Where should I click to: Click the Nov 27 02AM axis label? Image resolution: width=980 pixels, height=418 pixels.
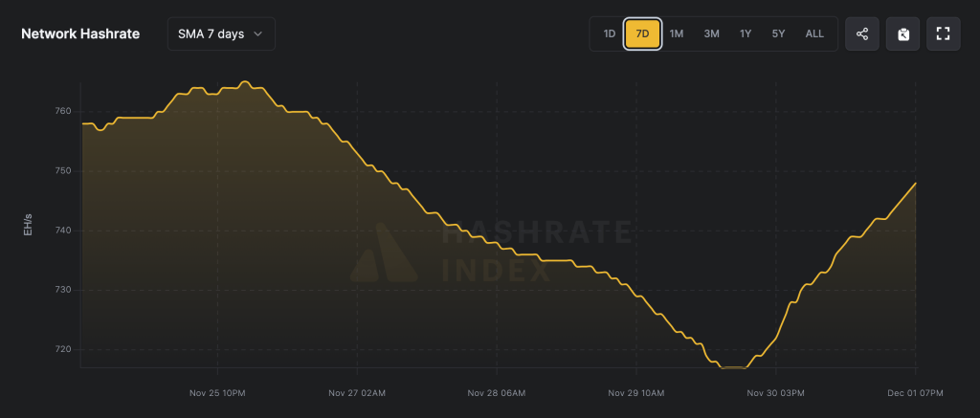pos(357,392)
